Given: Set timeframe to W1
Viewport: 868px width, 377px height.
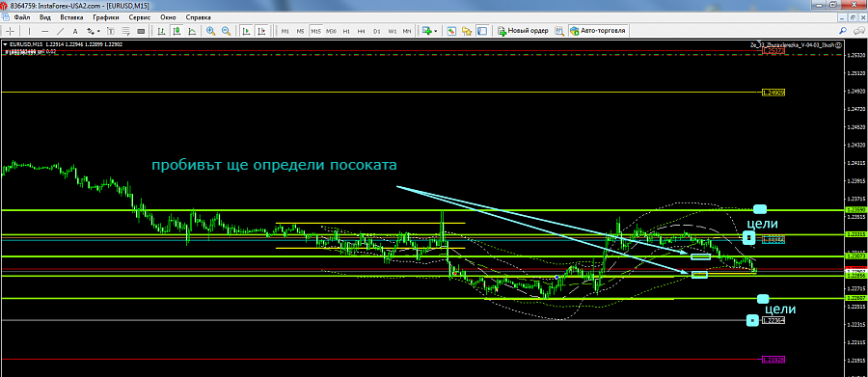Looking at the screenshot, I should [x=392, y=32].
